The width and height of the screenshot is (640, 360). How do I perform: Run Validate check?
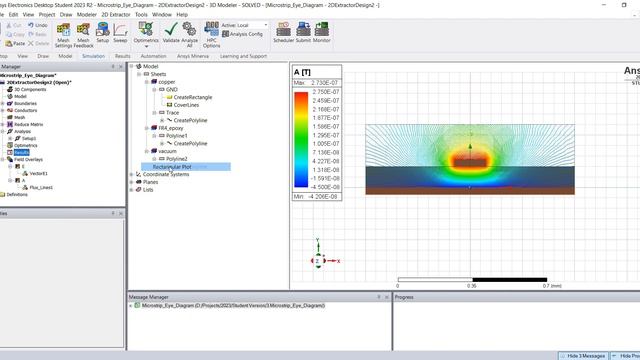click(x=171, y=32)
